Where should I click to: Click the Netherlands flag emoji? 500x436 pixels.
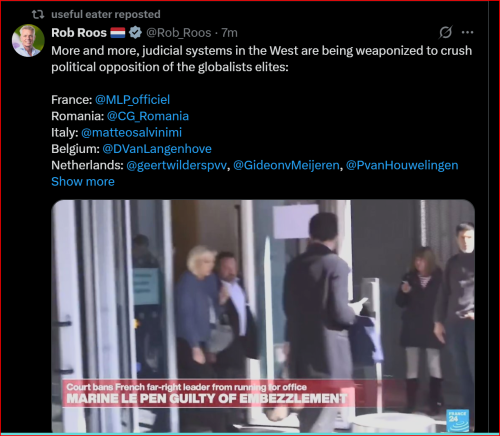tap(118, 33)
